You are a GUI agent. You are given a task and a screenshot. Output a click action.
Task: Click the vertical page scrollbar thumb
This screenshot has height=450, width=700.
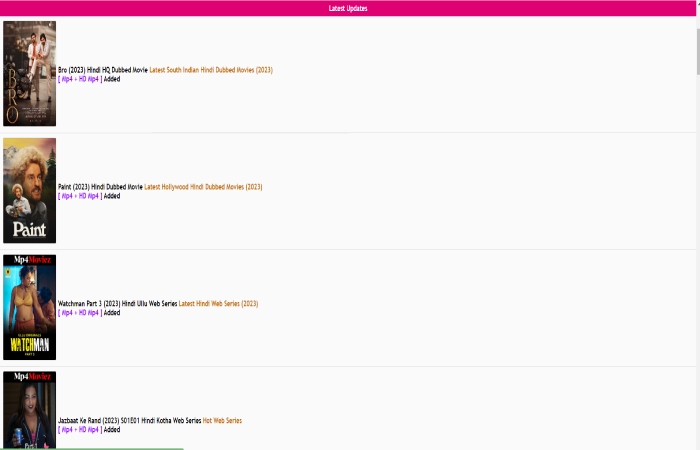pyautogui.click(x=698, y=52)
